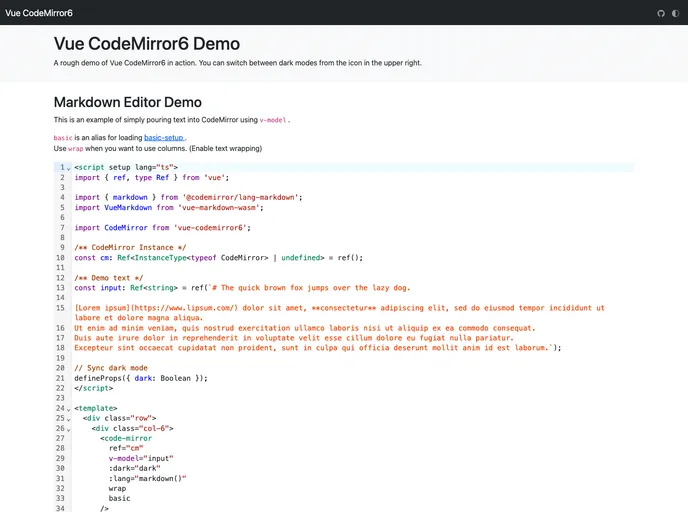Click the "basic" attribute at line 33
The height and width of the screenshot is (512, 688).
[x=119, y=498]
